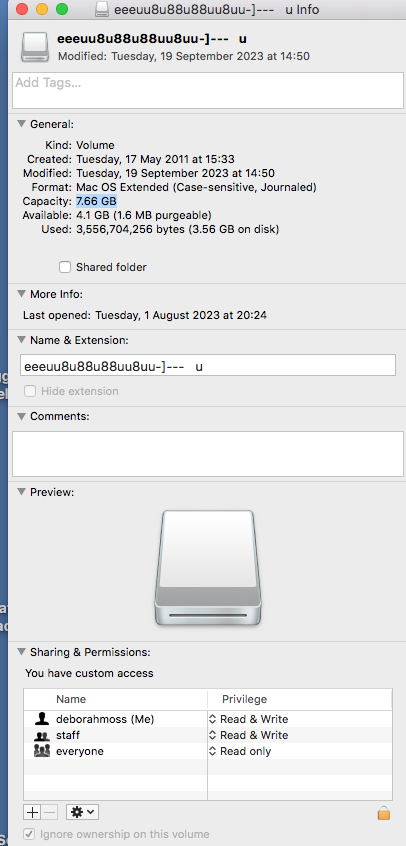Click the lock icon to unlock permissions
Screen dimensions: 406x846
point(383,812)
